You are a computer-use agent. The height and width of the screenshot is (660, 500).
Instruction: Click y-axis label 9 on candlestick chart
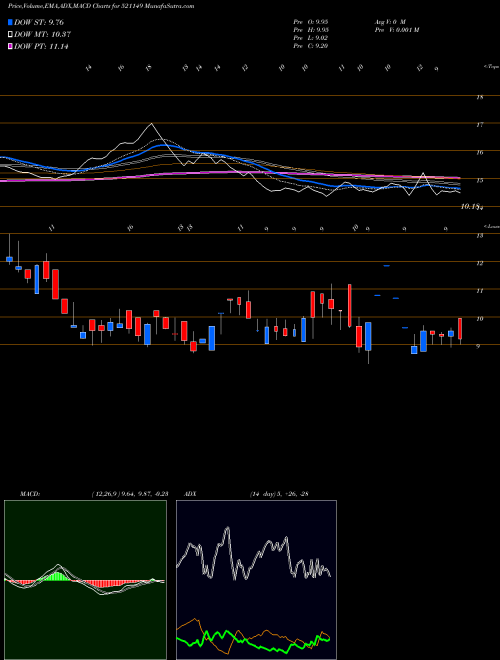pos(479,346)
